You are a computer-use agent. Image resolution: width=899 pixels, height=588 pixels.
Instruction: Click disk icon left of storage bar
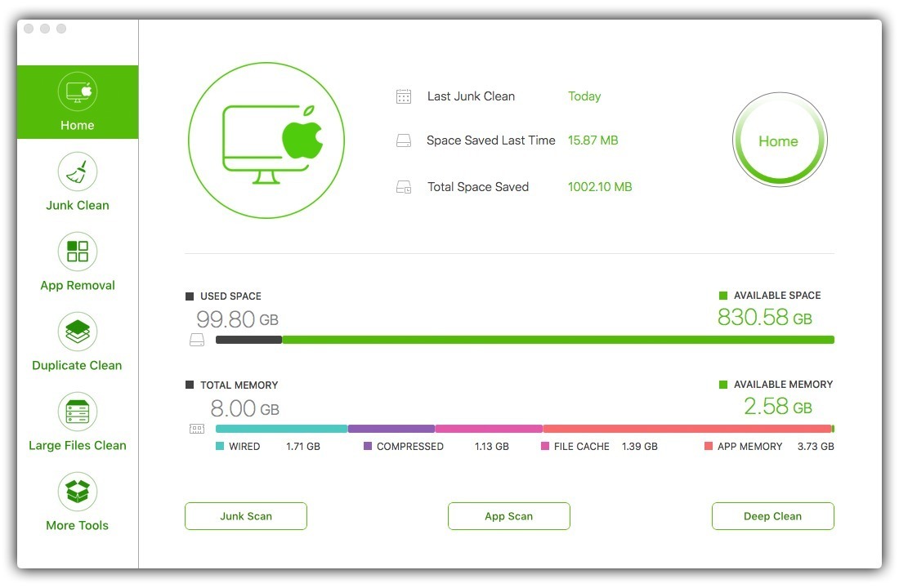[x=197, y=340]
